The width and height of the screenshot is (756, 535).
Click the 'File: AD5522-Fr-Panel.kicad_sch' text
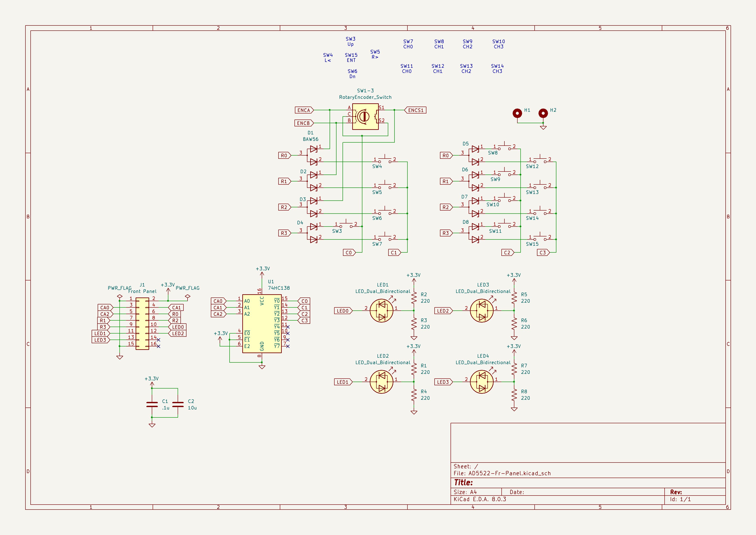pos(502,473)
